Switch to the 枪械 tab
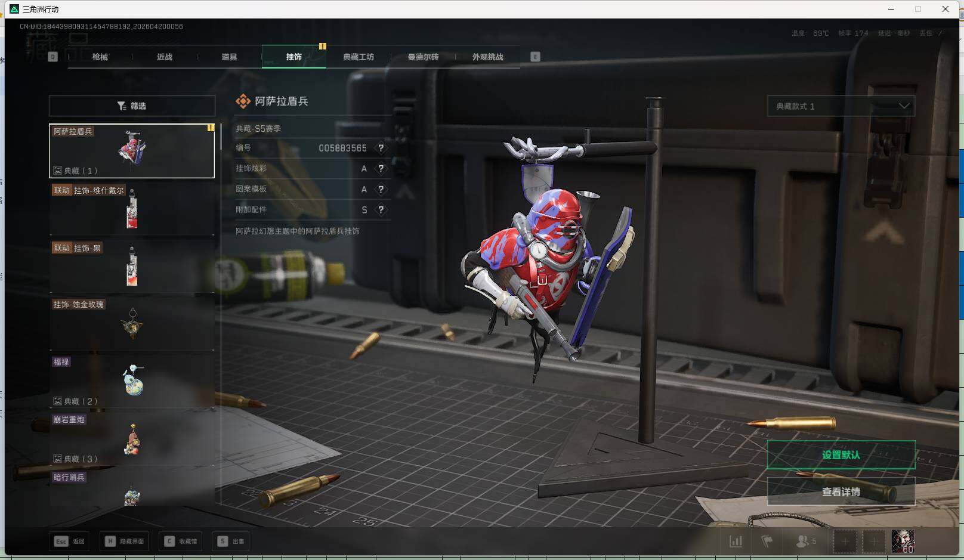964x560 pixels. 100,57
